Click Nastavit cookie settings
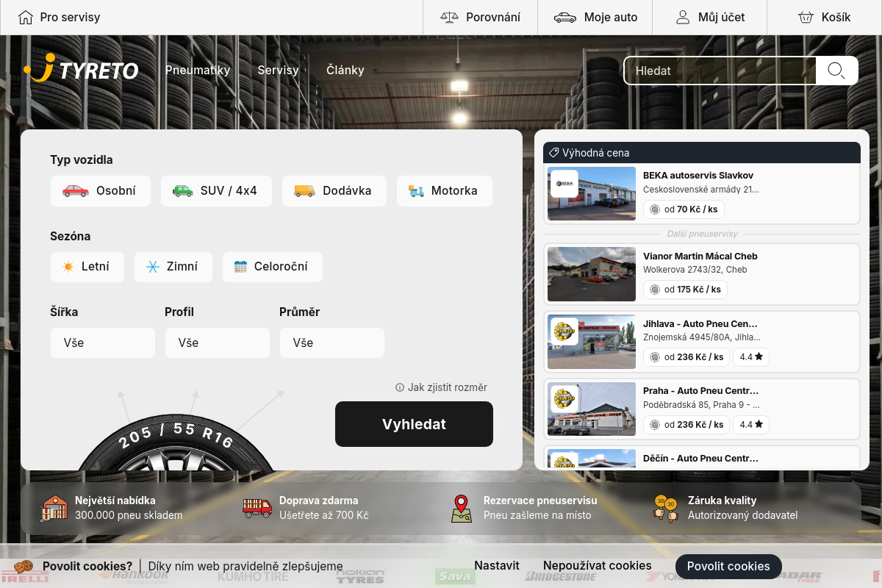This screenshot has width=882, height=588. tap(497, 566)
